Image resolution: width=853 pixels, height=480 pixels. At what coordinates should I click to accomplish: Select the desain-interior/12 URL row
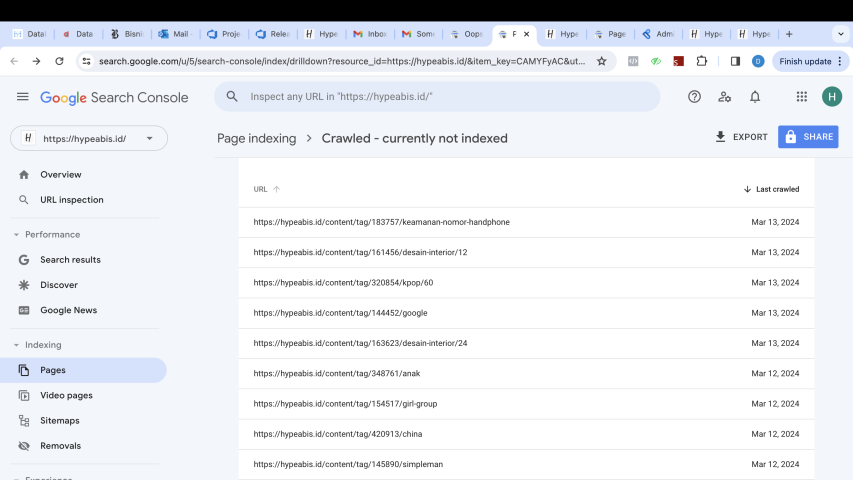pos(526,253)
